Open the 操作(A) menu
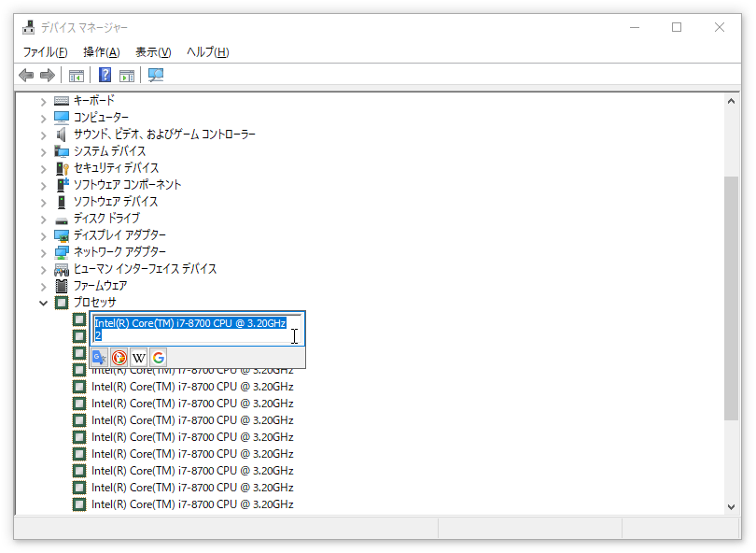This screenshot has width=756, height=553. click(x=101, y=52)
